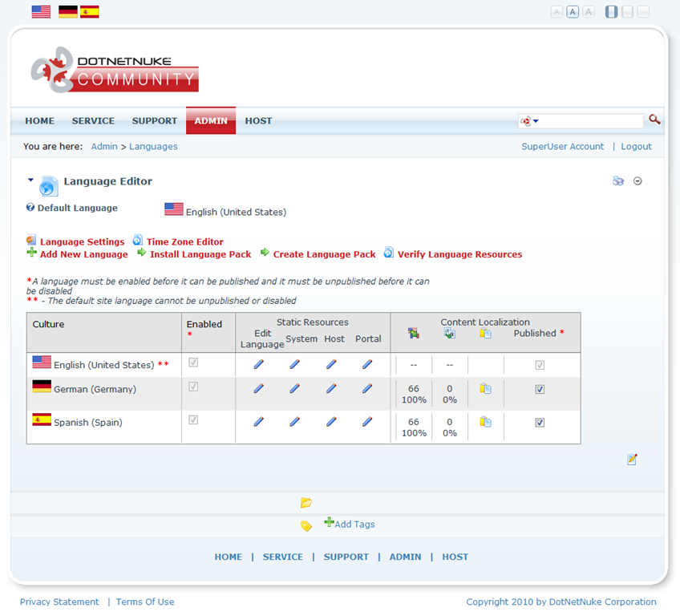The width and height of the screenshot is (680, 616).
Task: Click yellow pages icon in Spanish (Spain) row
Action: [x=486, y=422]
